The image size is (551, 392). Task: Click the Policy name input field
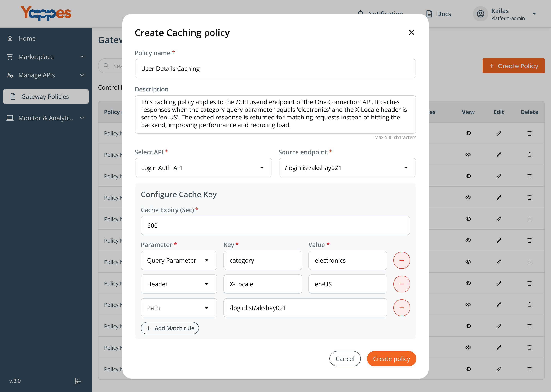tap(275, 69)
